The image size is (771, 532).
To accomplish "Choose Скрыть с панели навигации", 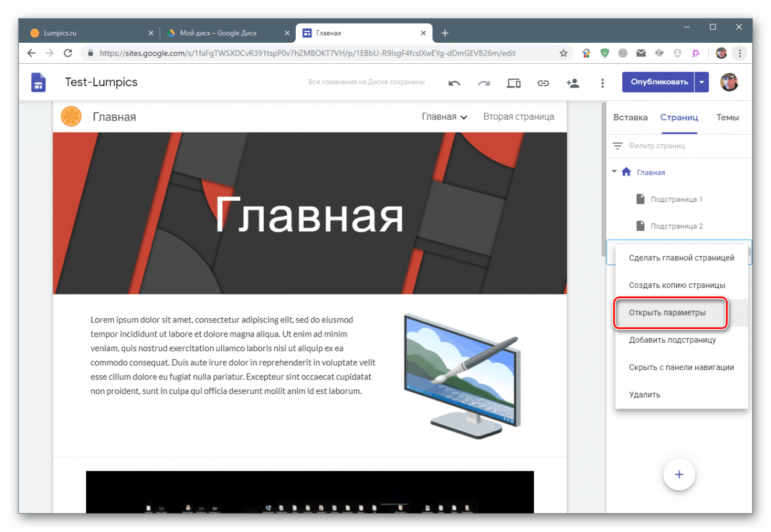I will (x=682, y=367).
